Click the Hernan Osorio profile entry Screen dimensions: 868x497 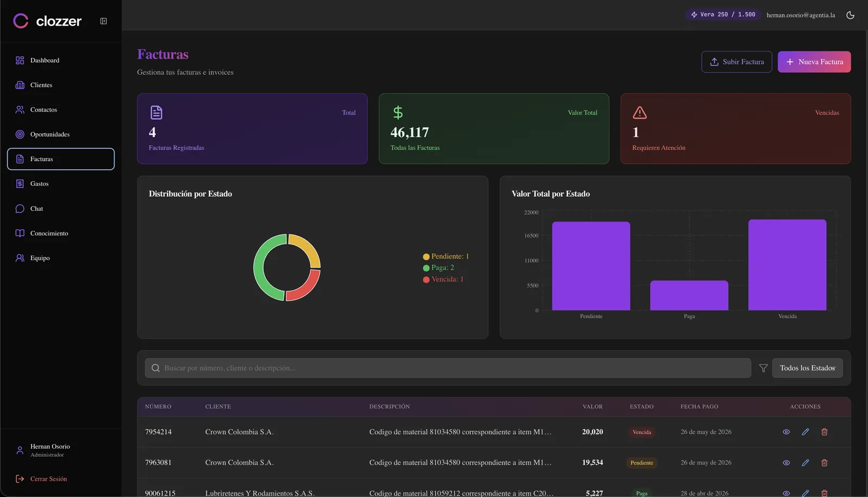[x=61, y=450]
